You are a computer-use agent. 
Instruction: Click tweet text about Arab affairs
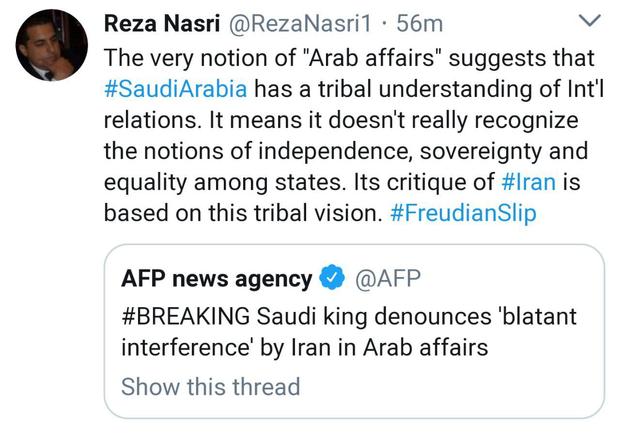354,135
